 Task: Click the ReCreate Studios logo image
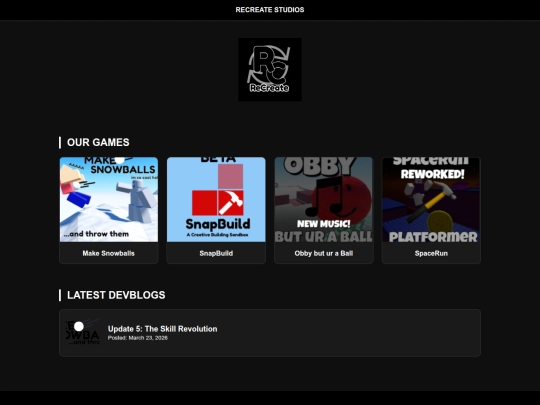270,70
